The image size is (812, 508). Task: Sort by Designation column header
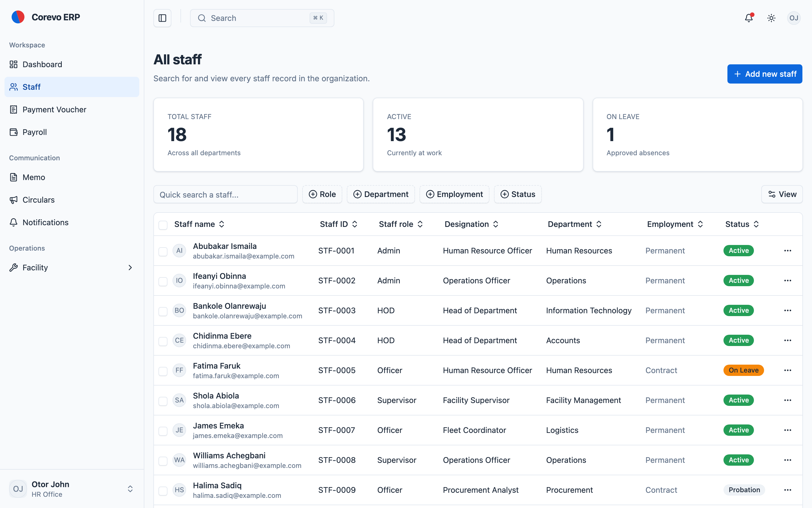click(x=471, y=224)
